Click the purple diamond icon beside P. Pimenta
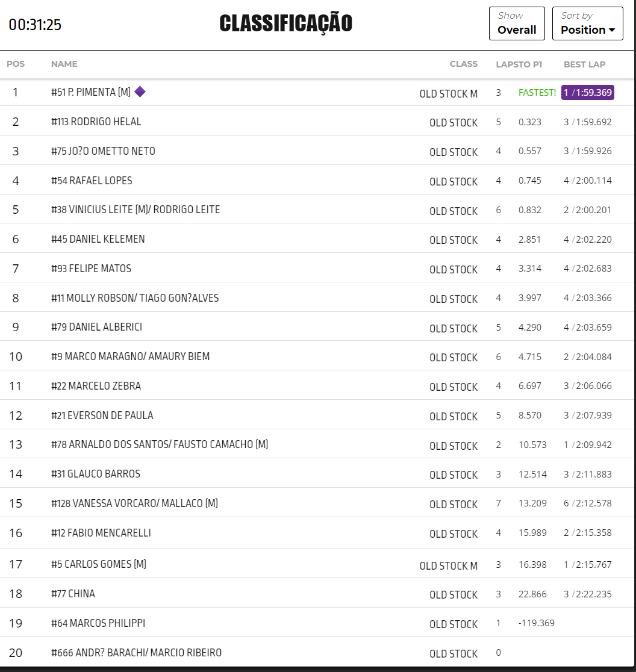636x672 pixels. 140,92
